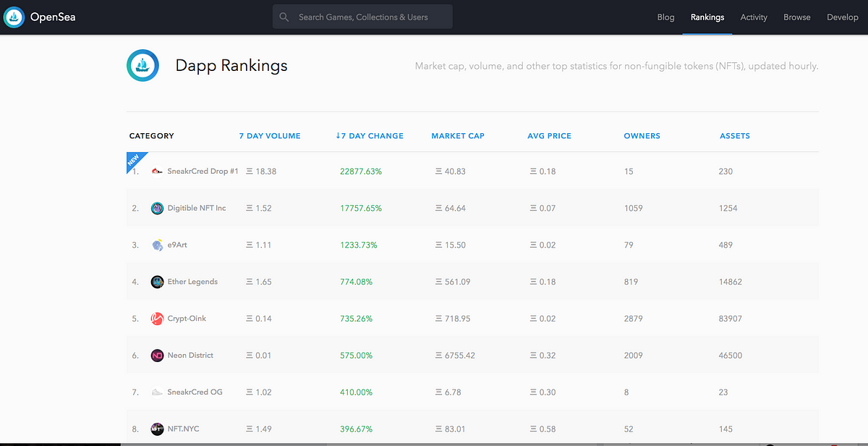Click the large Dapp Rankings sailboat logo
Image resolution: width=868 pixels, height=446 pixels.
pos(142,65)
